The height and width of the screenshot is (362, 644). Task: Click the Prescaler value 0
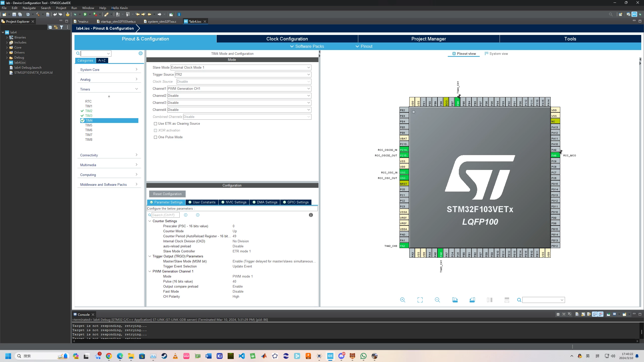click(x=233, y=226)
